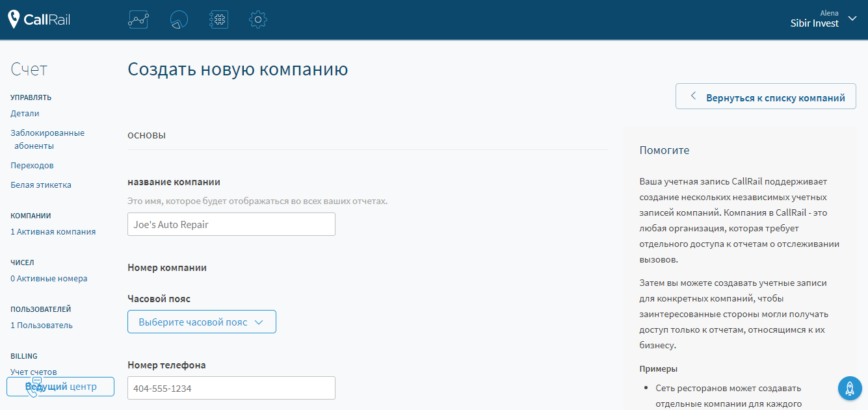Open the support chat bubble icon bottom right

(x=849, y=388)
